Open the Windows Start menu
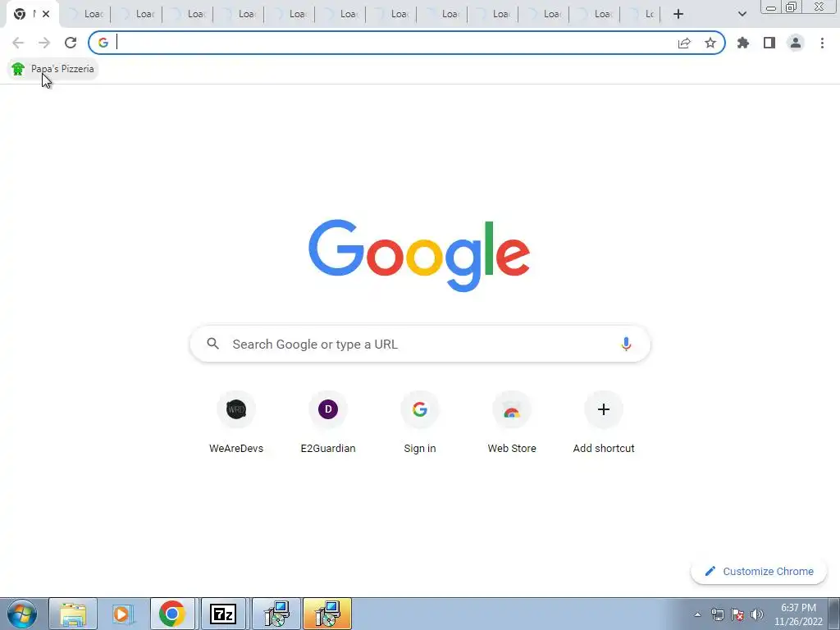This screenshot has width=840, height=630. coord(22,614)
